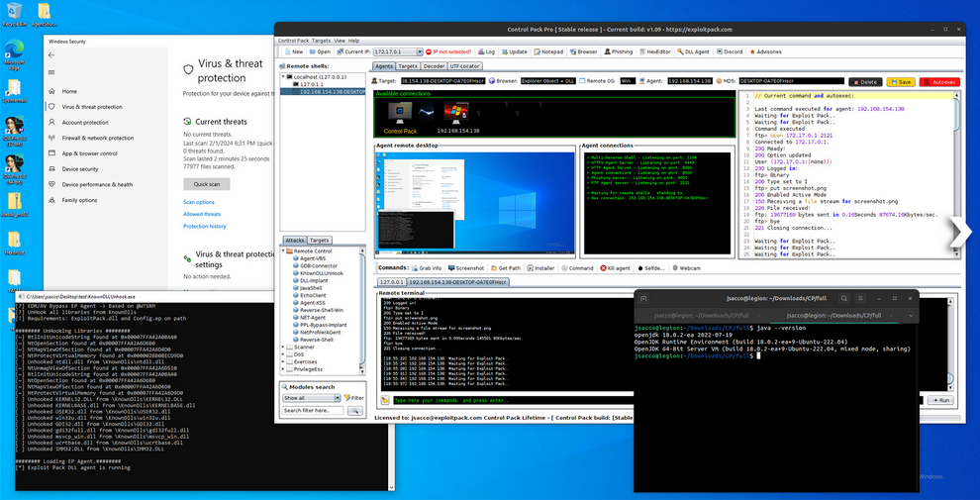
Task: Click the New toolbar button in Control Pack
Action: click(294, 51)
